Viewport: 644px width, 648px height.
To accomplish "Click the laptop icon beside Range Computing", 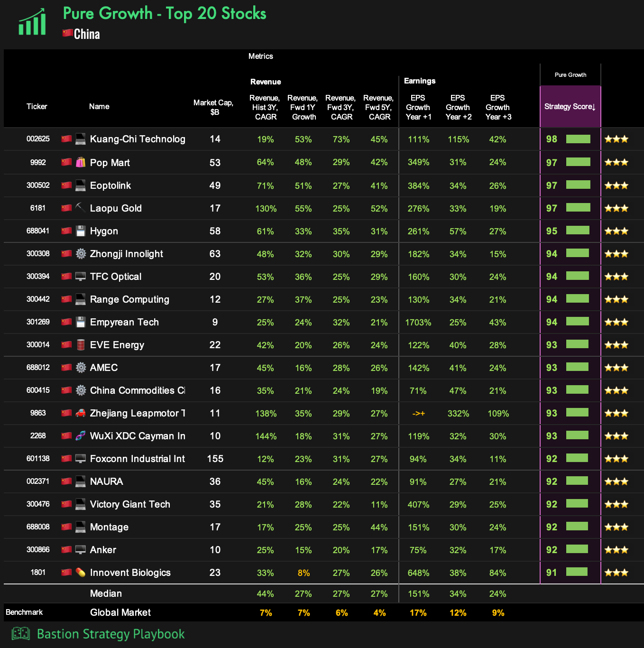I will tap(81, 299).
